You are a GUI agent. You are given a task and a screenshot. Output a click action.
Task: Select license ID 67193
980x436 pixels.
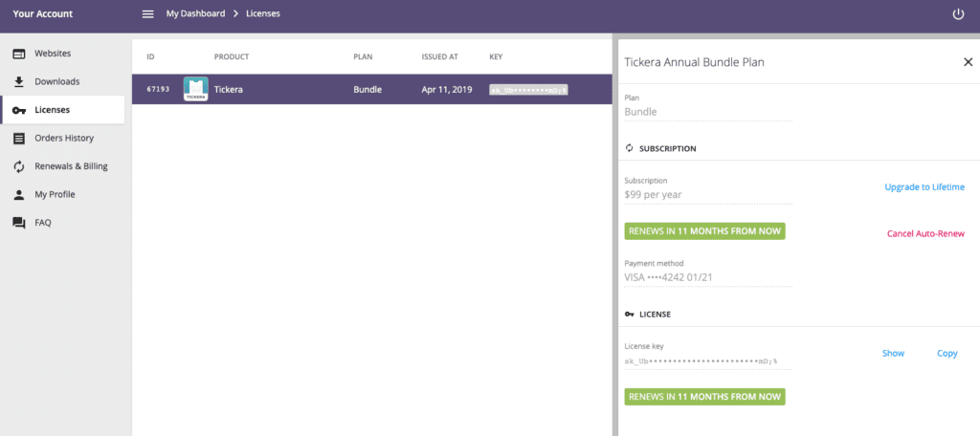pyautogui.click(x=158, y=89)
